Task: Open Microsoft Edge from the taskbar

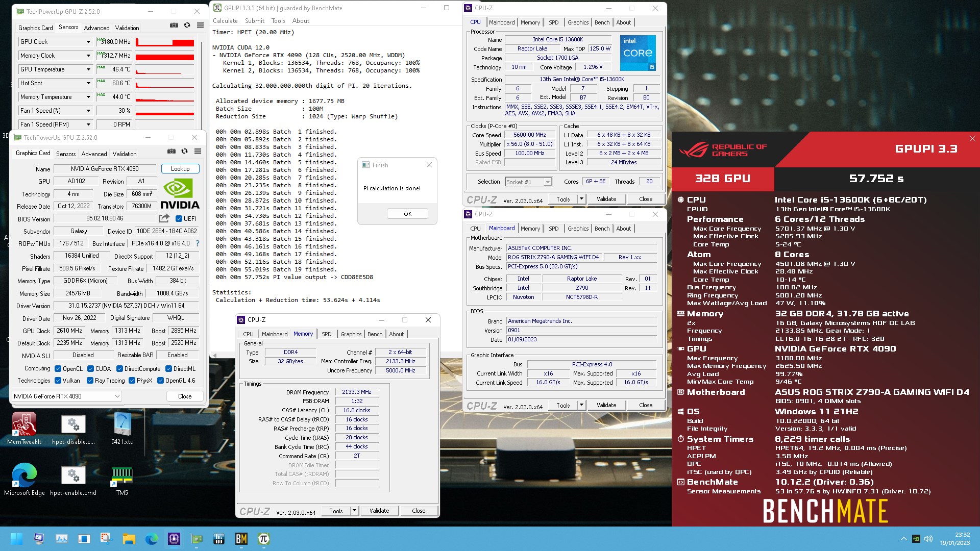Action: [x=152, y=539]
